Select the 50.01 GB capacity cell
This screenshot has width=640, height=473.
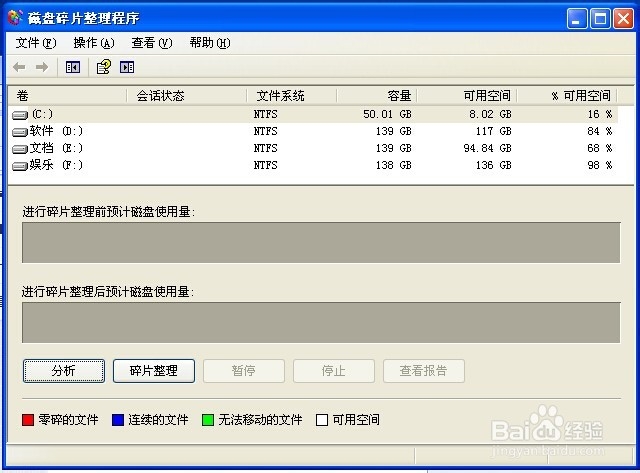387,114
